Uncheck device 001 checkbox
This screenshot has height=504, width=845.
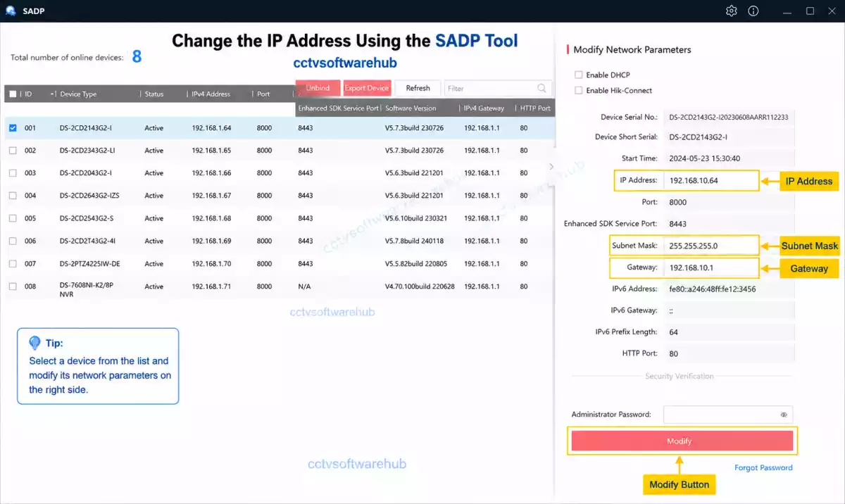pyautogui.click(x=13, y=128)
